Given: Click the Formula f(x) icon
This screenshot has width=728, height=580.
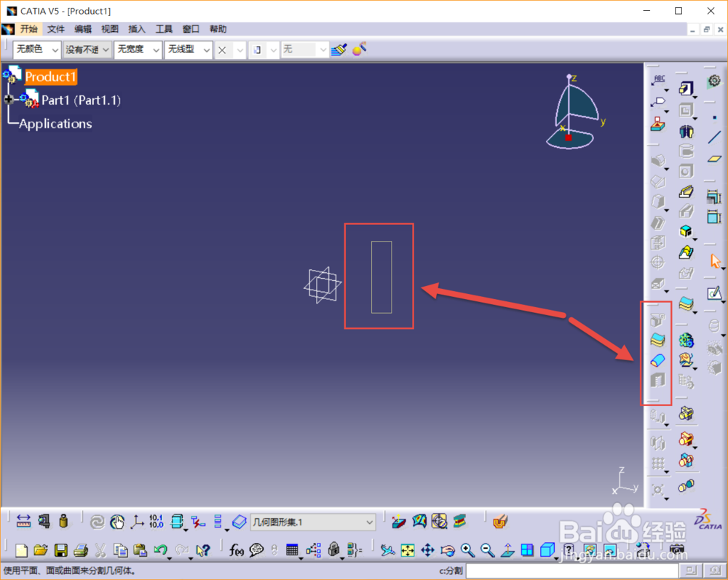Looking at the screenshot, I should [x=237, y=550].
